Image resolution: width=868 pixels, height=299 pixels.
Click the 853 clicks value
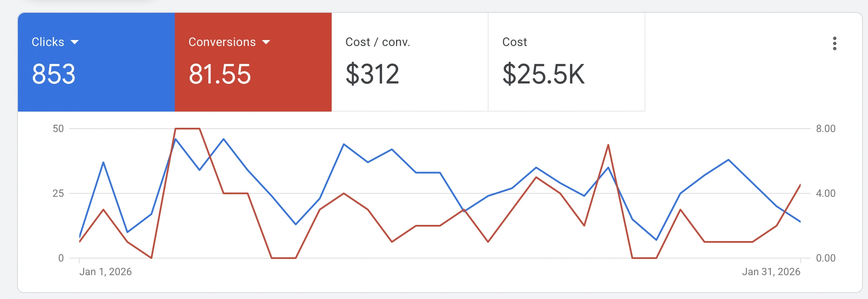[x=54, y=74]
